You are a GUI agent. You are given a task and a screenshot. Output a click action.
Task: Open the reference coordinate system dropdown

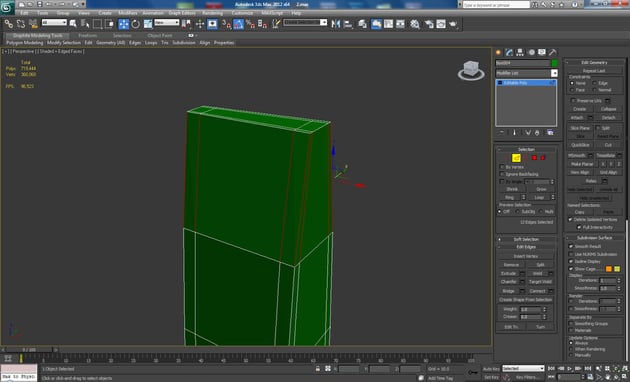click(166, 22)
